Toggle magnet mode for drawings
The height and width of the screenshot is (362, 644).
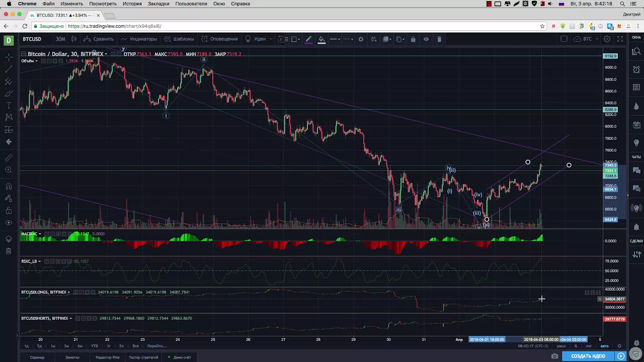pos(9,187)
